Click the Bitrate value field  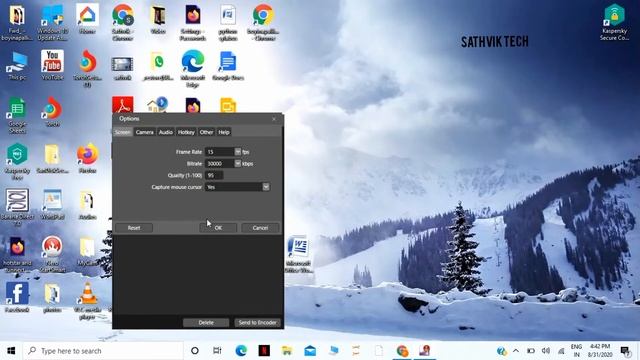pyautogui.click(x=220, y=164)
